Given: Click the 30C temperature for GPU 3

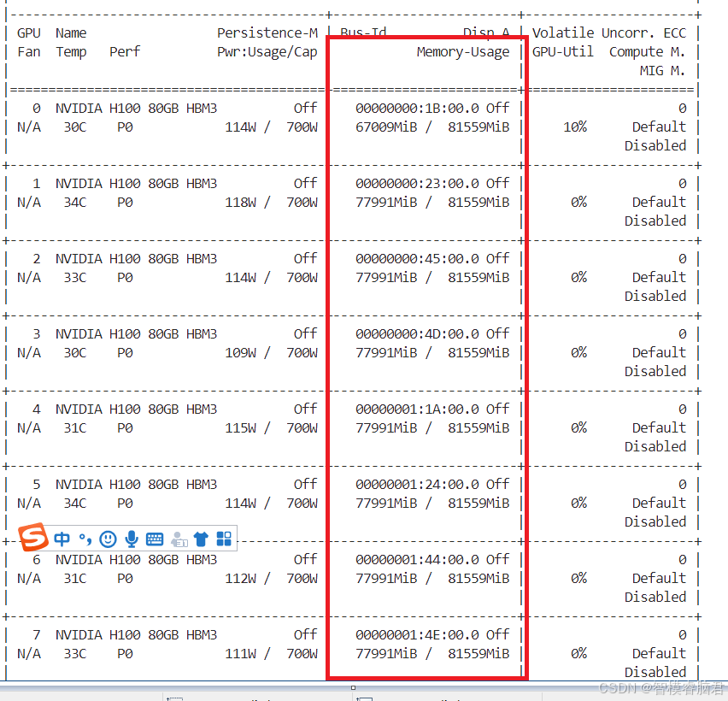Looking at the screenshot, I should coord(75,353).
